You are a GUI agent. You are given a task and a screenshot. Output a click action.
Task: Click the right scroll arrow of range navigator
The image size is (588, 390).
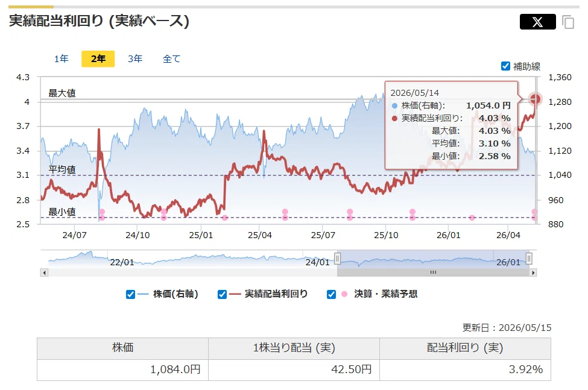[x=533, y=272]
